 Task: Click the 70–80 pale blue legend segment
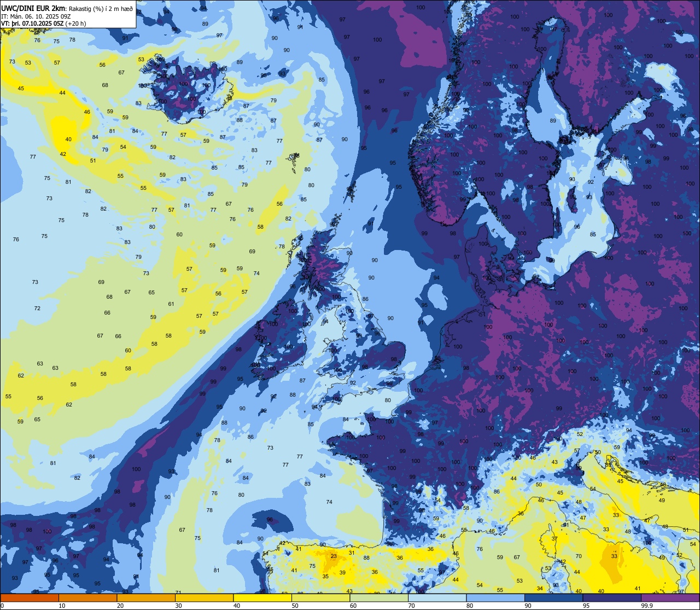437,597
